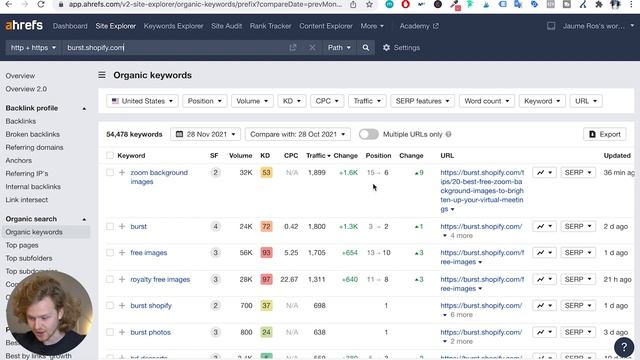640x360 pixels.
Task: Check the select-all keywords checkbox
Action: [x=110, y=156]
